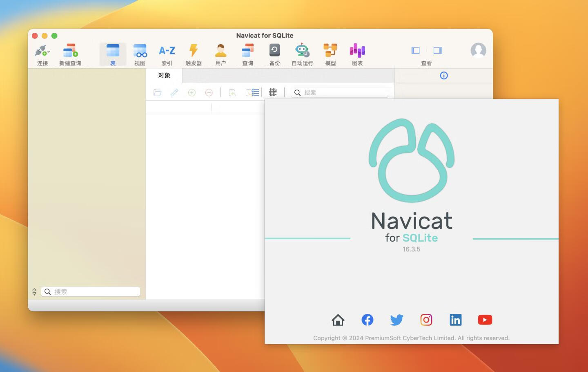Open the 自动运行 (automation) tool
Image resolution: width=588 pixels, height=372 pixels.
pyautogui.click(x=302, y=54)
